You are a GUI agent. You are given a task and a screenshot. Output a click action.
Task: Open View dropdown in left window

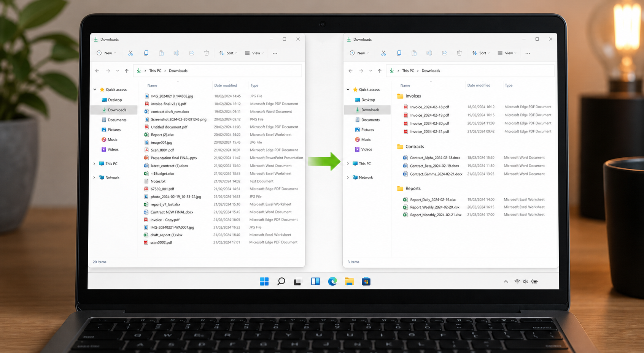(254, 53)
